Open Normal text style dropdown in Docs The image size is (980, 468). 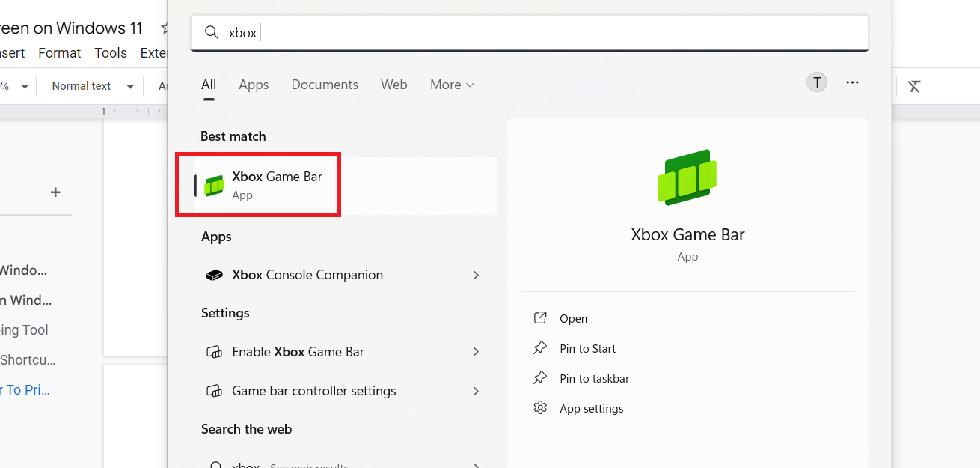click(93, 86)
